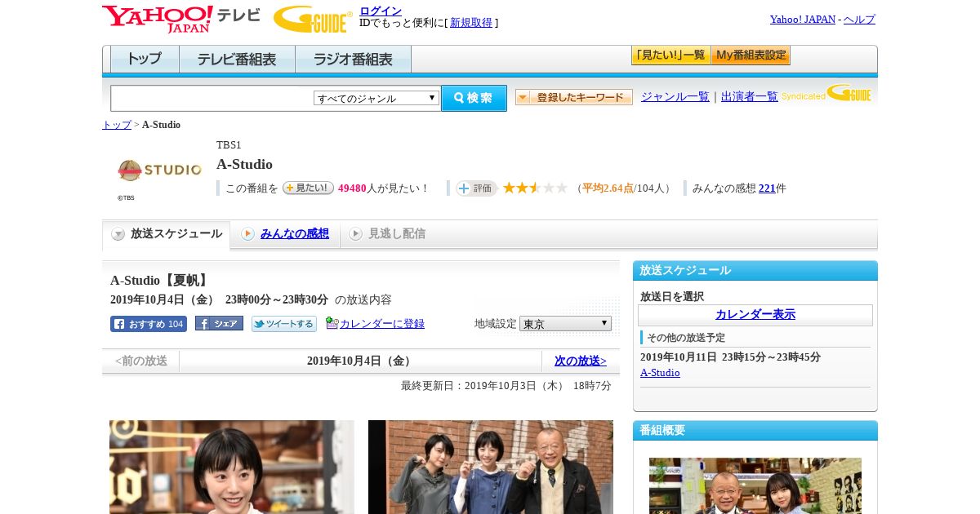Image resolution: width=980 pixels, height=514 pixels.
Task: Open the ヘルプ link
Action: click(859, 20)
